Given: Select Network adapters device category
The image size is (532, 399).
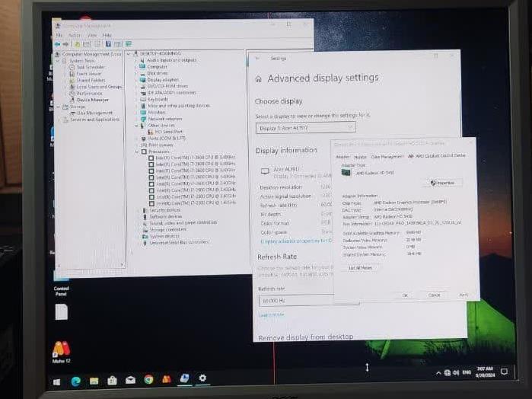Looking at the screenshot, I should (x=165, y=119).
